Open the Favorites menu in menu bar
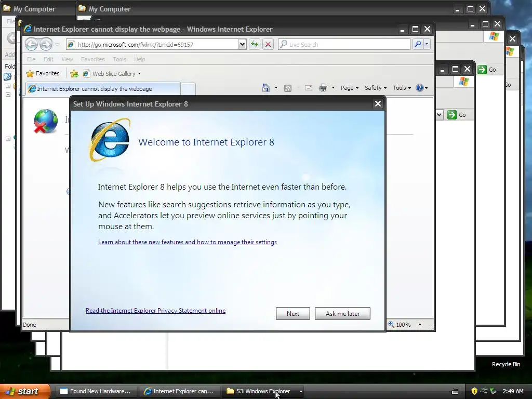Viewport: 532px width, 399px height. point(92,59)
